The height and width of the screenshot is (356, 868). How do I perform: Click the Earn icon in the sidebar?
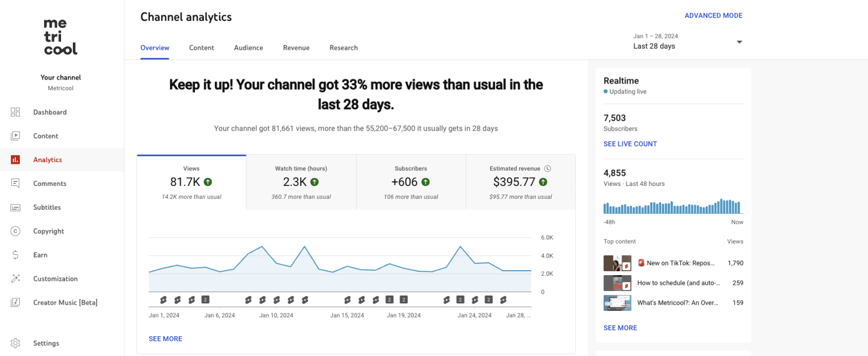pyautogui.click(x=15, y=255)
